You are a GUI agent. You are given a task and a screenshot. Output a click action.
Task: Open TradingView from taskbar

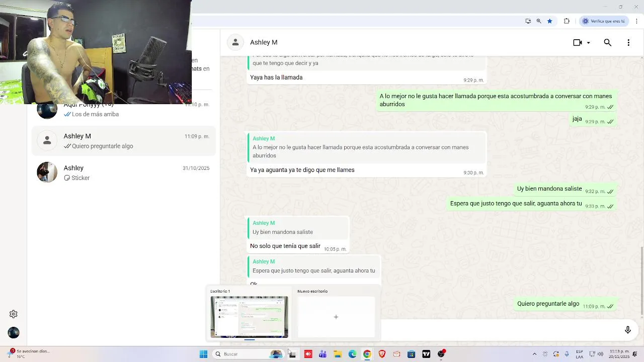click(x=426, y=354)
